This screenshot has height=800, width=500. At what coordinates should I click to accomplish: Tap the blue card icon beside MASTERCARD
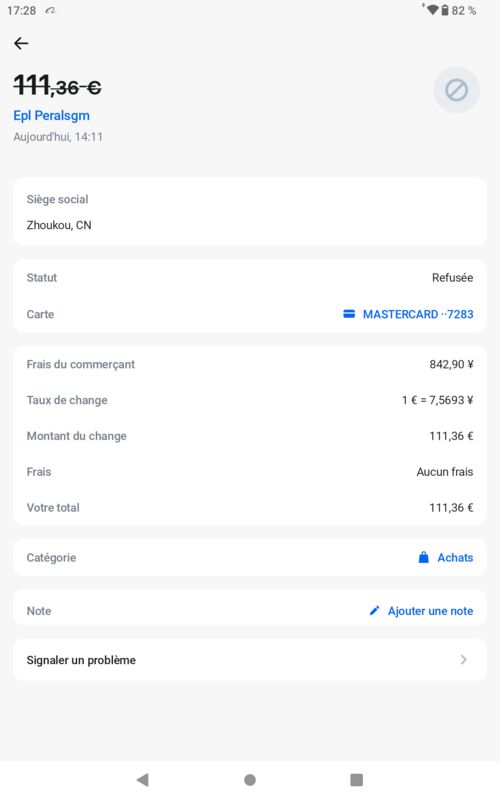coord(349,314)
